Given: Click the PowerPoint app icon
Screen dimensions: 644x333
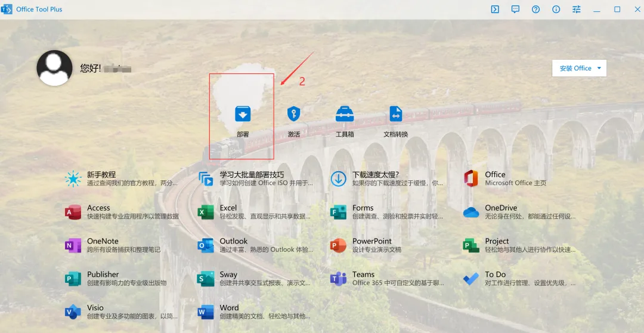Looking at the screenshot, I should [339, 245].
